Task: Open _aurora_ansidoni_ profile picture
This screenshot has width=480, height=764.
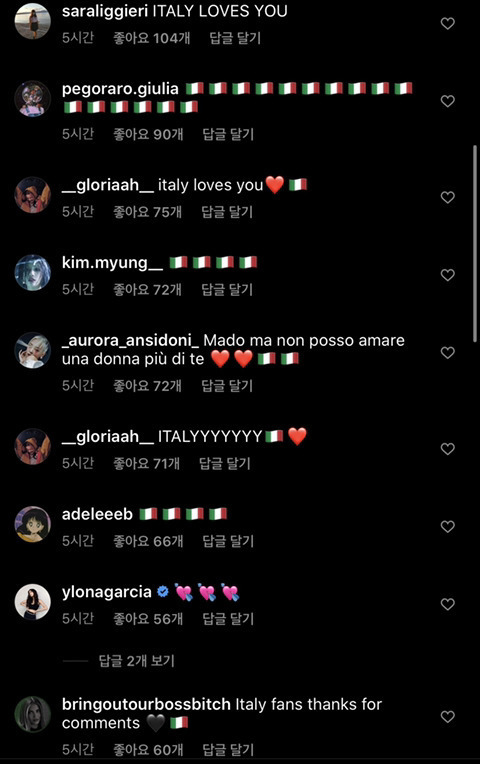Action: click(33, 350)
